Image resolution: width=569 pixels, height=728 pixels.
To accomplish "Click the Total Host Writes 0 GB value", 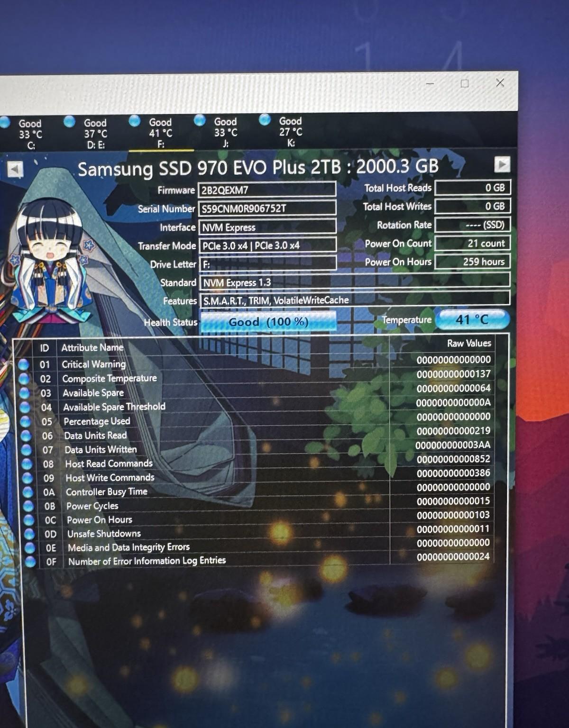I will 472,206.
